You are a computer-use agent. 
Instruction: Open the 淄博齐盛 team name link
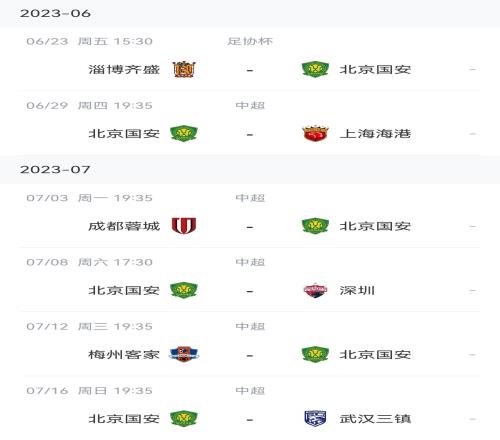point(124,69)
